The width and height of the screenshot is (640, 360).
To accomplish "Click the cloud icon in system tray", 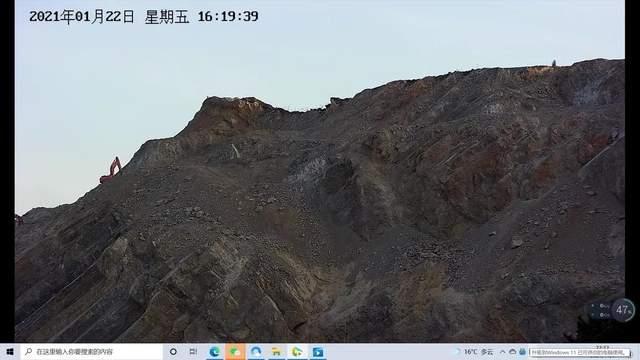I will [x=512, y=351].
